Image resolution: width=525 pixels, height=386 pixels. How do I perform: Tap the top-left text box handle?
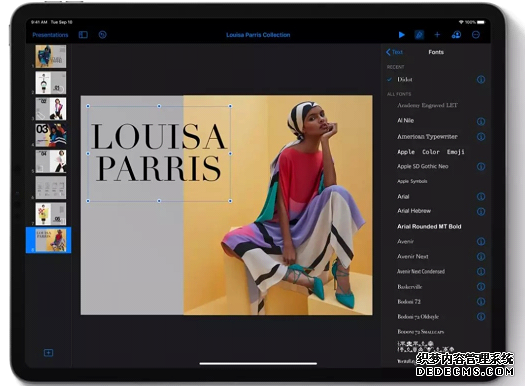(88, 106)
